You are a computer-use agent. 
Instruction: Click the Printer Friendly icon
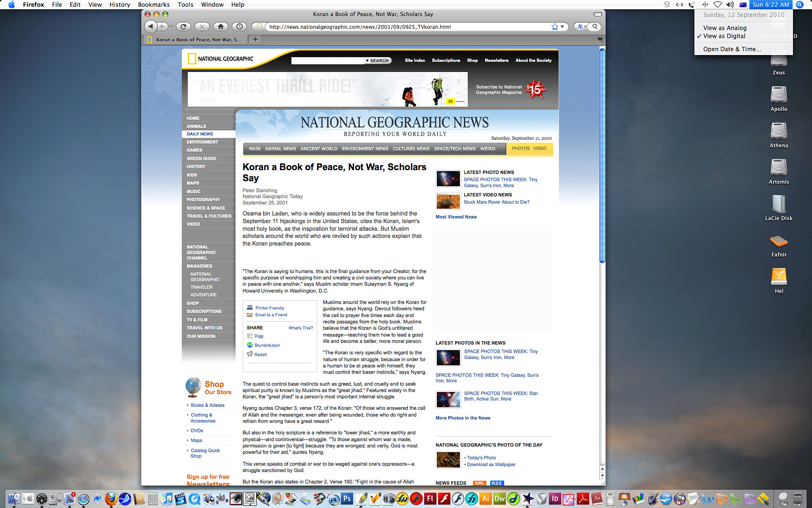[250, 308]
